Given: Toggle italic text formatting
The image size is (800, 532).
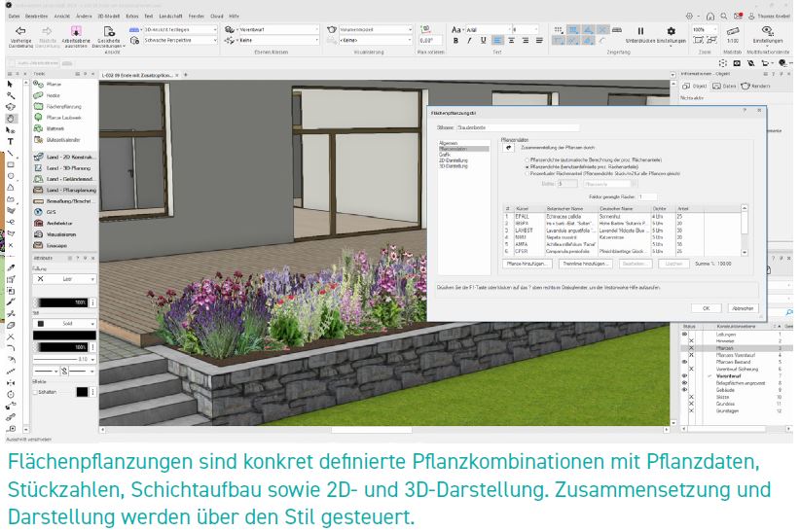Looking at the screenshot, I should coord(469,40).
